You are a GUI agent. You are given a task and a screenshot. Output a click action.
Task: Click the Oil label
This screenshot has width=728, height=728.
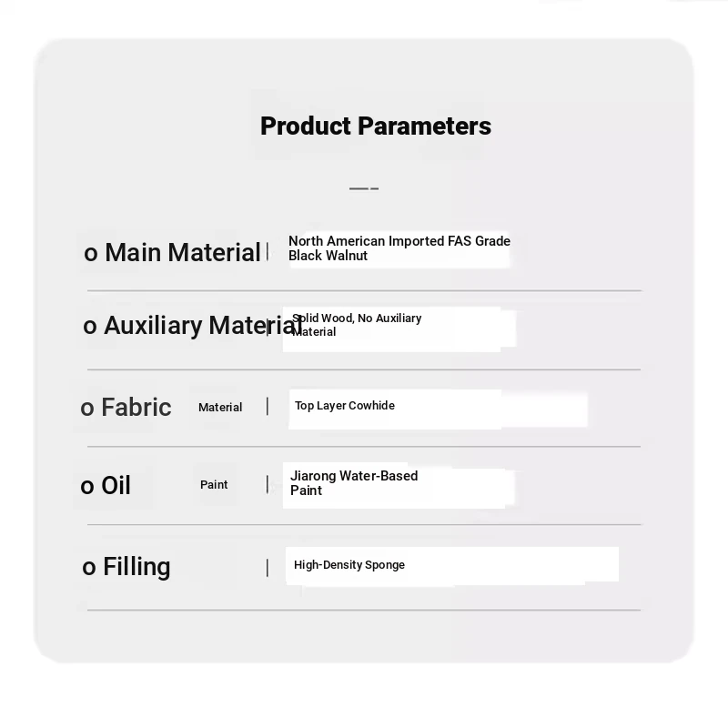pos(116,485)
